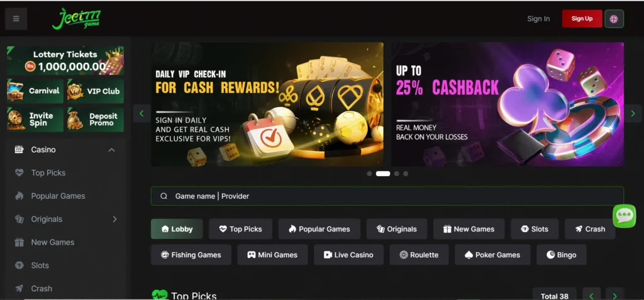Click the Sign In link
This screenshot has height=300, width=644.
538,19
